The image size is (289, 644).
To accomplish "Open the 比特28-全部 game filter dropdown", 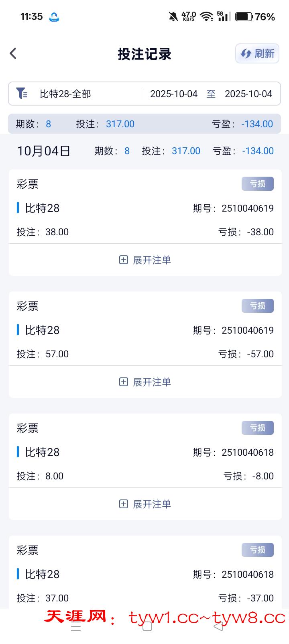I will (65, 94).
